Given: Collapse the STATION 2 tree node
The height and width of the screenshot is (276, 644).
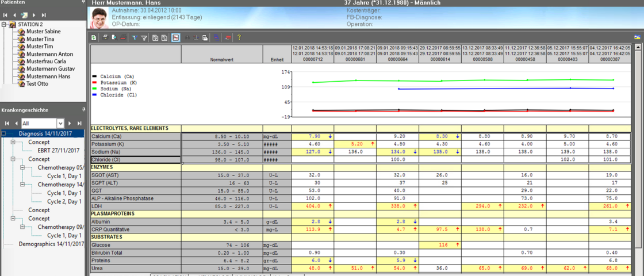Looking at the screenshot, I should click(4, 24).
